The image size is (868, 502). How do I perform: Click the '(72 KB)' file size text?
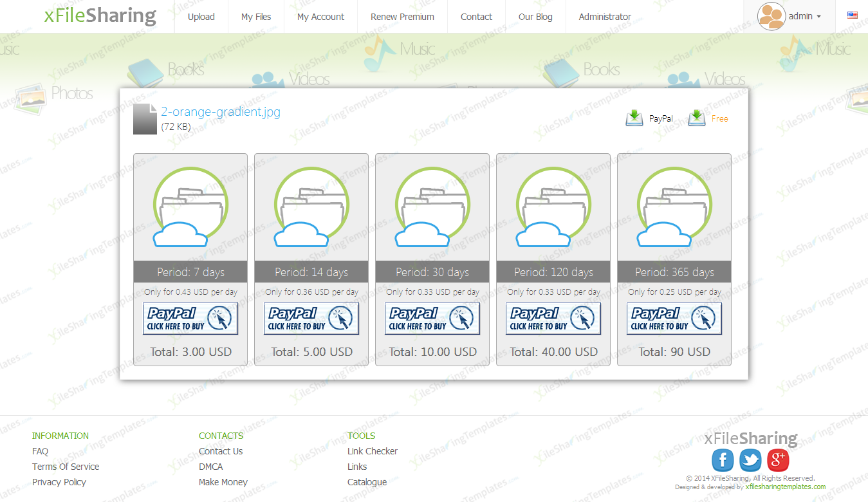click(176, 127)
